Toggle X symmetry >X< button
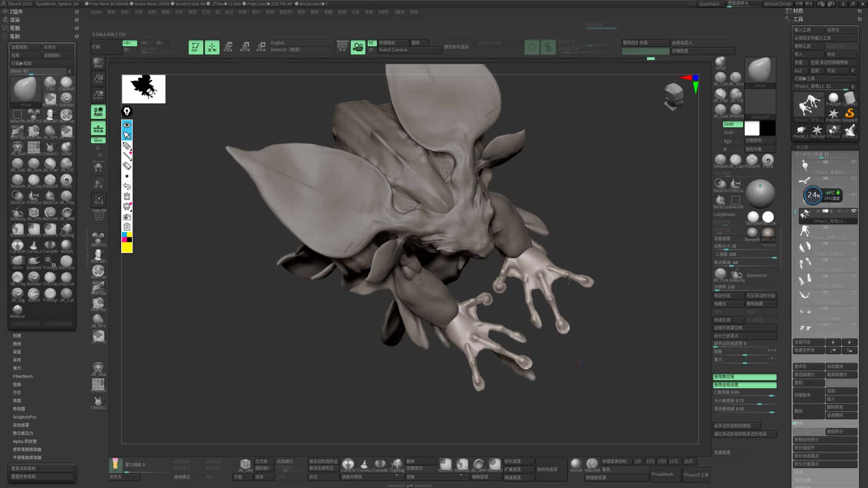 [129, 43]
